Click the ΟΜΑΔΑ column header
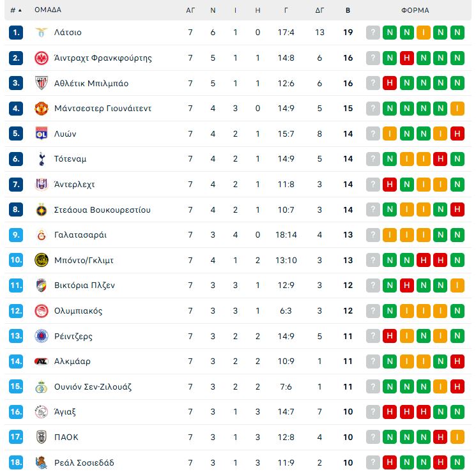 (x=48, y=10)
